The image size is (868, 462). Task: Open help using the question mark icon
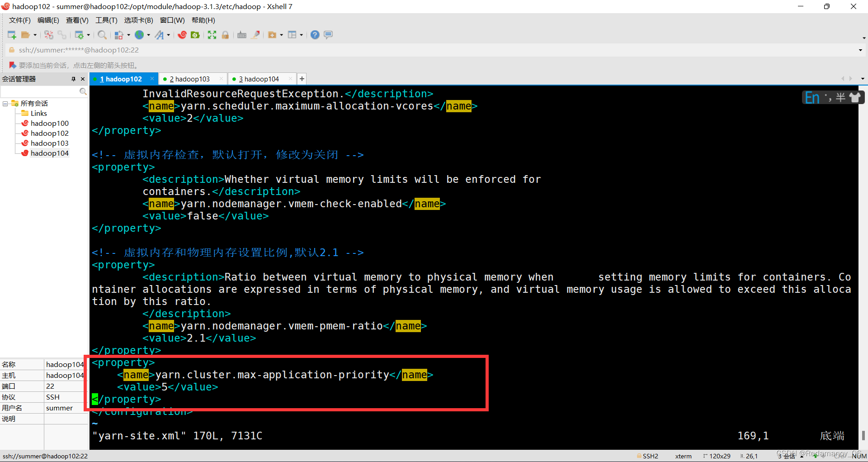pyautogui.click(x=315, y=35)
